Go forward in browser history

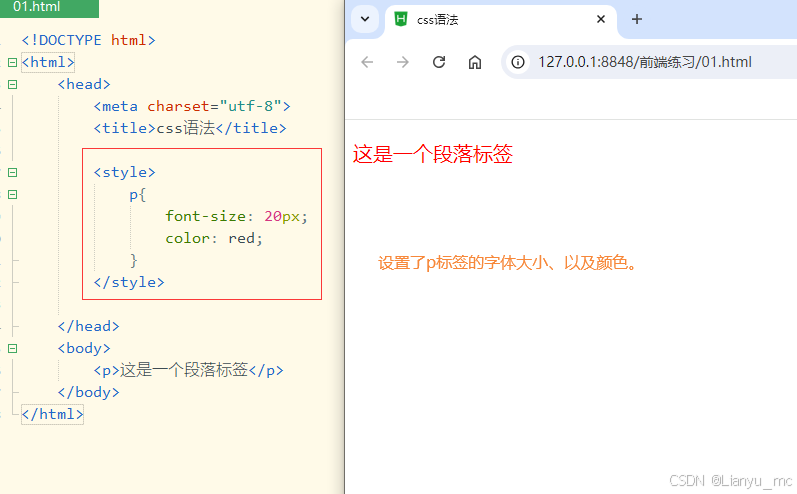click(x=403, y=62)
